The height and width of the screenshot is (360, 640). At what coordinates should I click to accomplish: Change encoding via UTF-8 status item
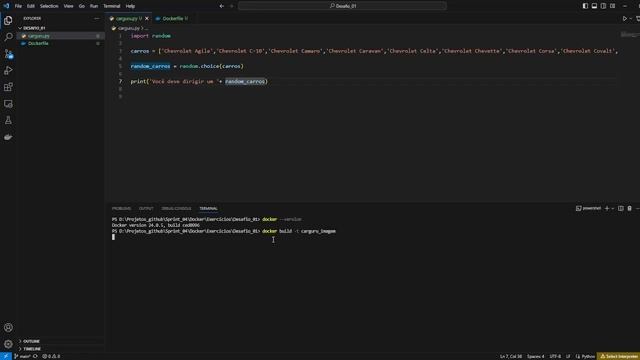(555, 356)
